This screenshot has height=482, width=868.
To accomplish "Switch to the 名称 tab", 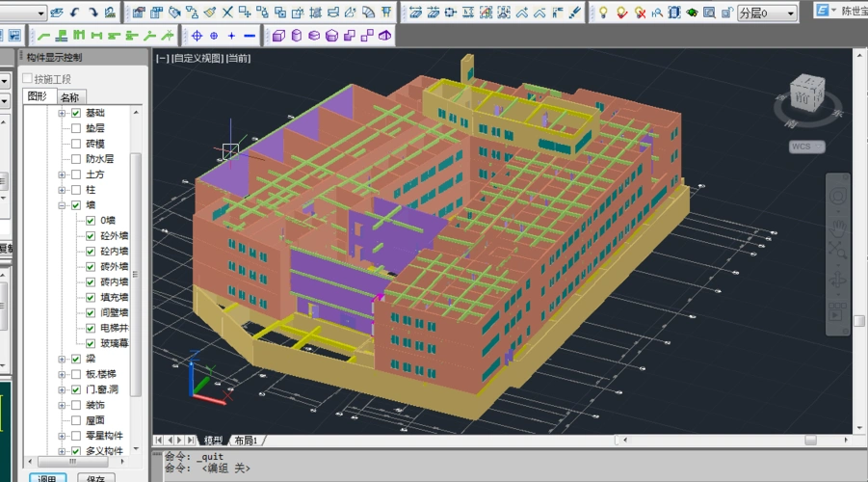I will [69, 97].
